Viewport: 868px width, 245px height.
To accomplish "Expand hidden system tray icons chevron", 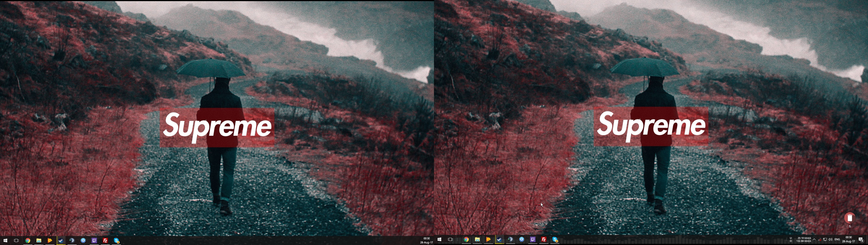I will coord(814,239).
